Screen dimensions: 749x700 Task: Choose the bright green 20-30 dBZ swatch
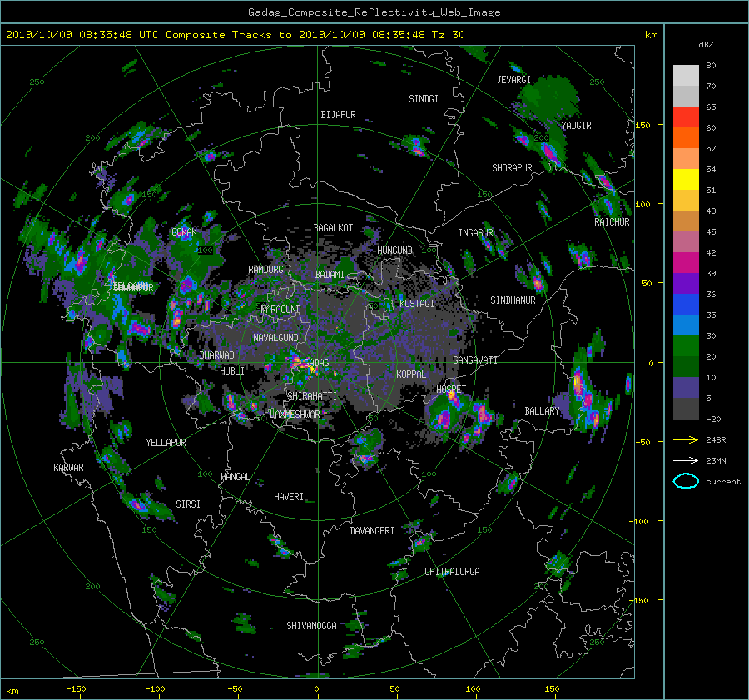point(686,346)
